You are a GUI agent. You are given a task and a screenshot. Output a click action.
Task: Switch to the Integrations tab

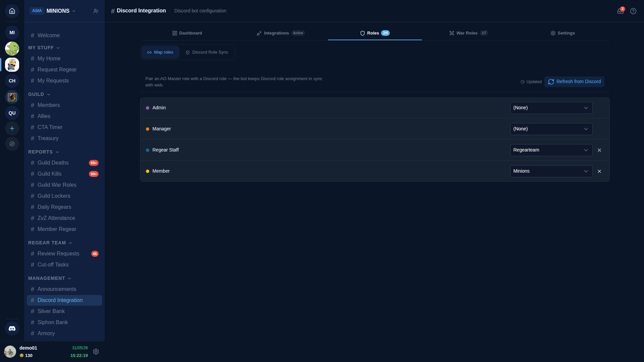[x=281, y=33]
